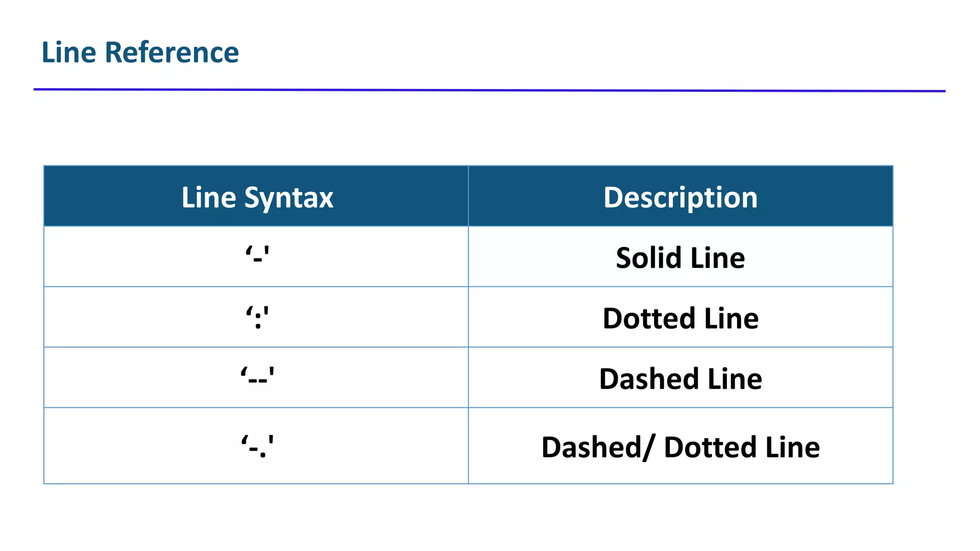Image resolution: width=980 pixels, height=551 pixels.
Task: Select the double hyphen '--' syntax cell
Action: tap(257, 378)
